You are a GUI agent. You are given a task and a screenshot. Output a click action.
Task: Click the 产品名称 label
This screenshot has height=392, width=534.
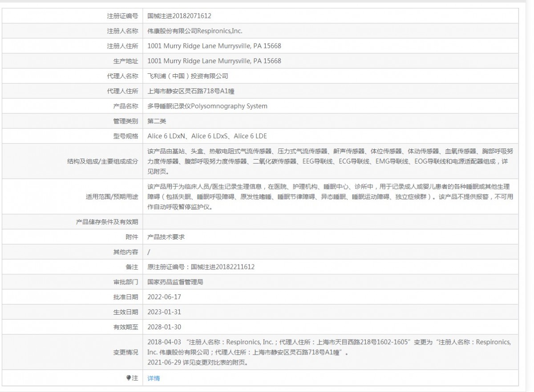click(125, 106)
